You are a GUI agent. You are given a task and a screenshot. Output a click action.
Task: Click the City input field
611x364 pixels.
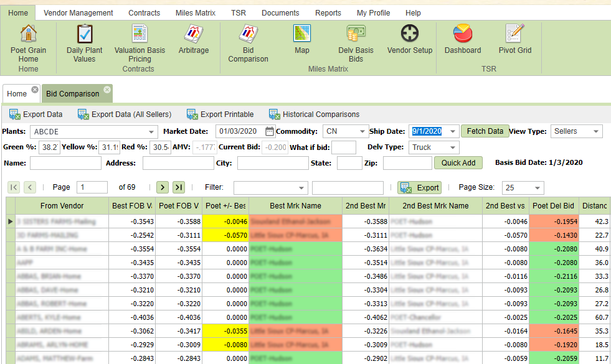click(273, 163)
